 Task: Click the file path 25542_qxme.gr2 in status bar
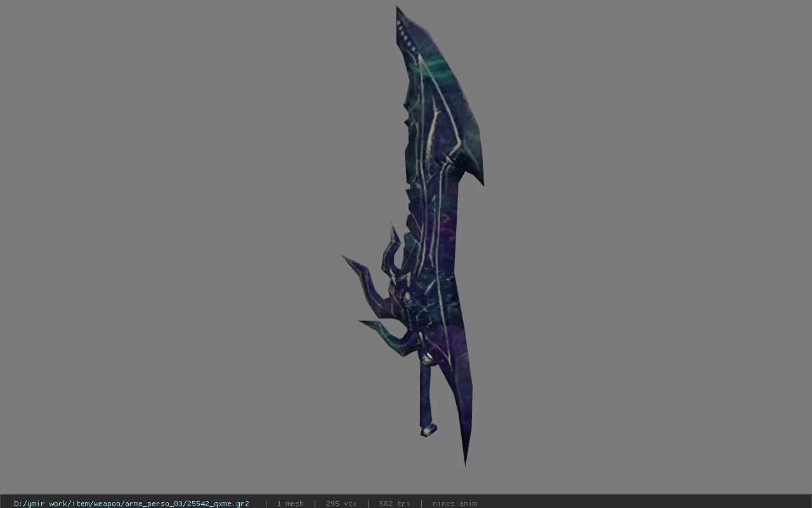131,504
